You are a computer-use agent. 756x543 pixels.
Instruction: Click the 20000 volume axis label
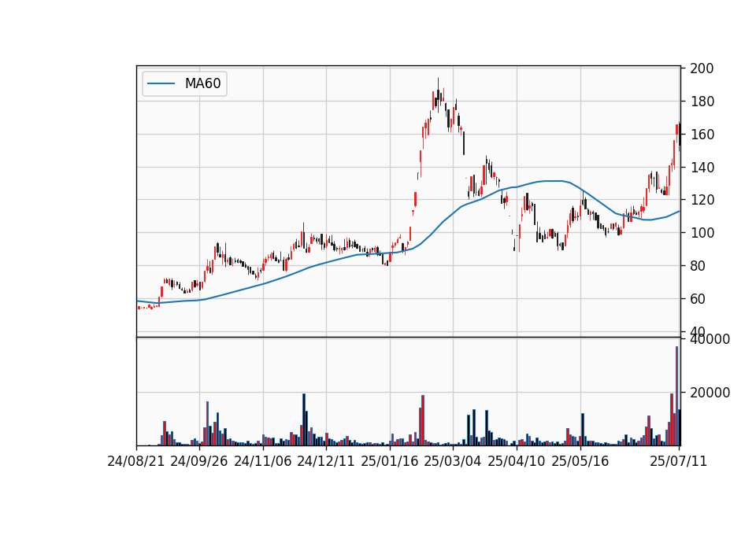(710, 393)
